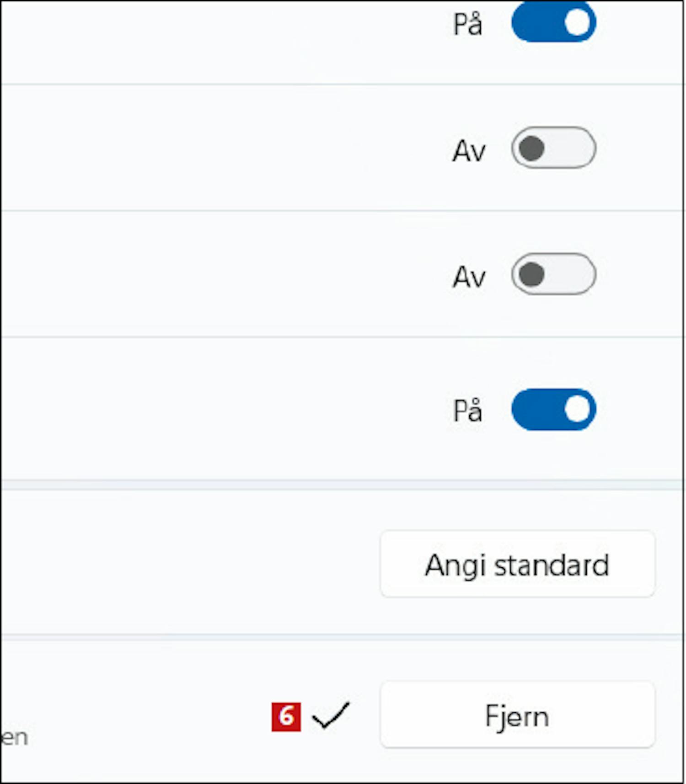Select the settings row with the first Av toggle
This screenshot has height=784, width=686.
(342, 148)
